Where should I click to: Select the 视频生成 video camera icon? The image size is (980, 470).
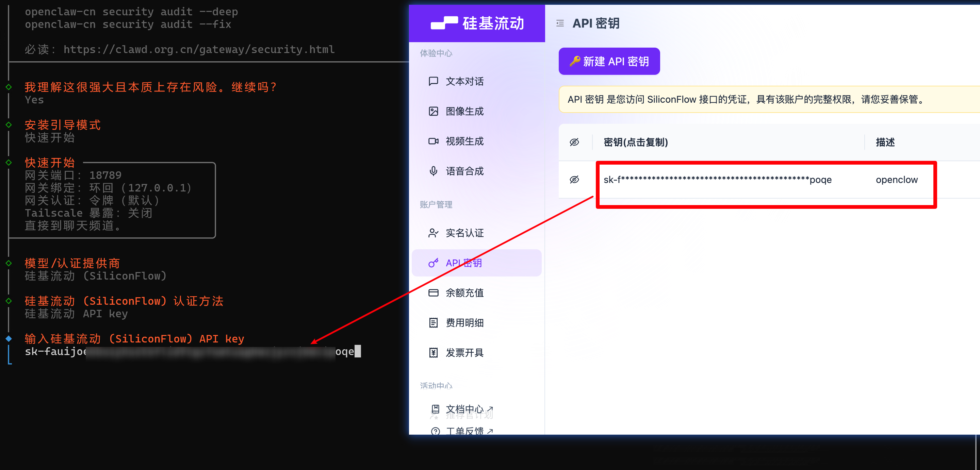433,141
